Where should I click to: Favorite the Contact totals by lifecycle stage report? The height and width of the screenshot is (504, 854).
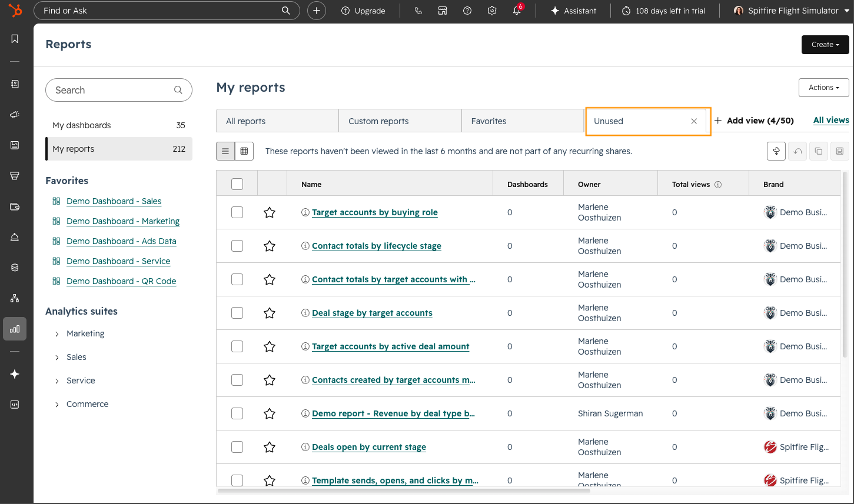(269, 245)
